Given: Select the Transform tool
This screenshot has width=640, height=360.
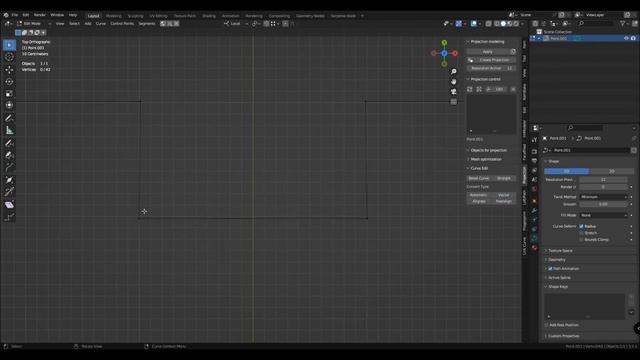Looking at the screenshot, I should pyautogui.click(x=9, y=105).
